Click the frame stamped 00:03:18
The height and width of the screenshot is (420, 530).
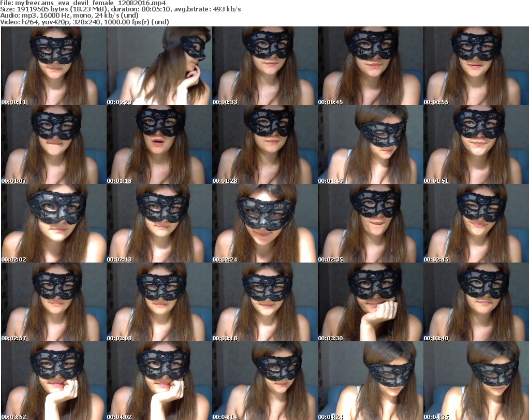(264, 302)
